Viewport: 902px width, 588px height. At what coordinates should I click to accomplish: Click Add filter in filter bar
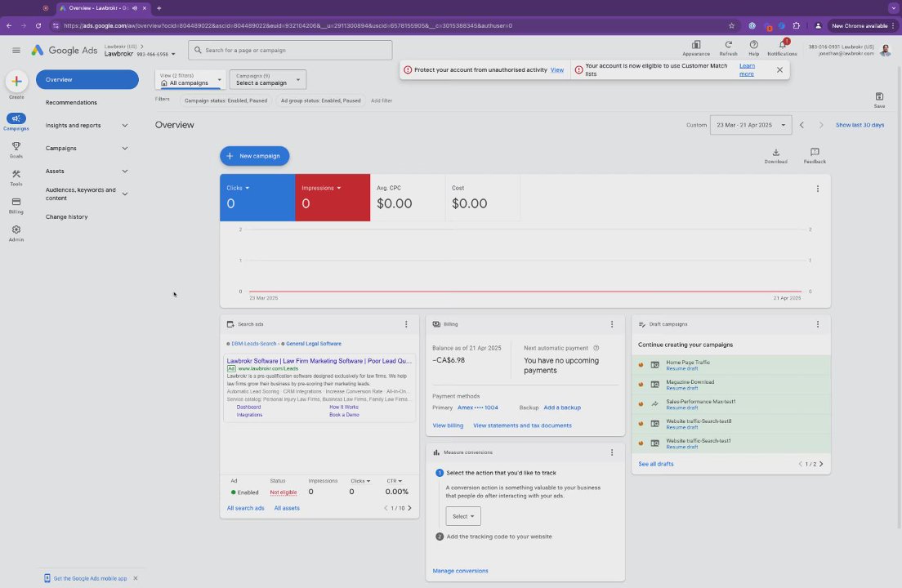[x=382, y=100]
